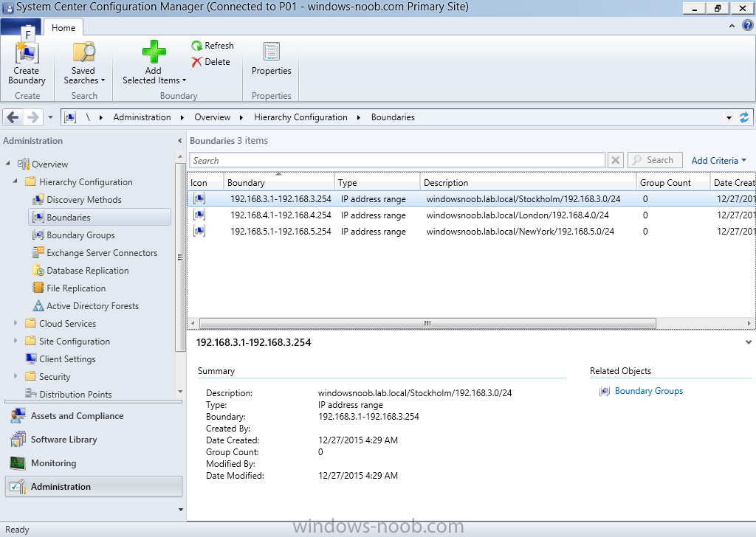Click the green Add Selected Items plus icon
Viewport: 756px width, 537px height.
154,52
